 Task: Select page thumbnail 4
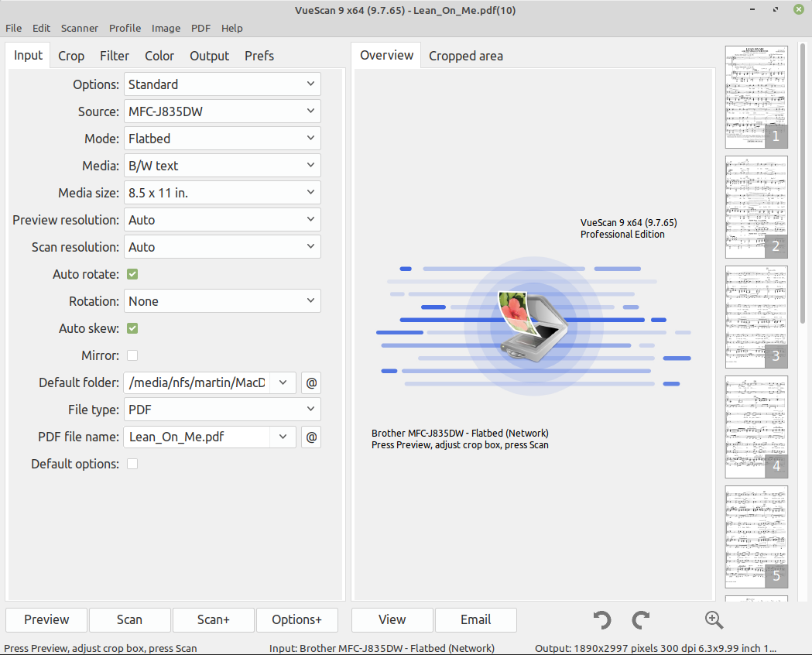[756, 427]
